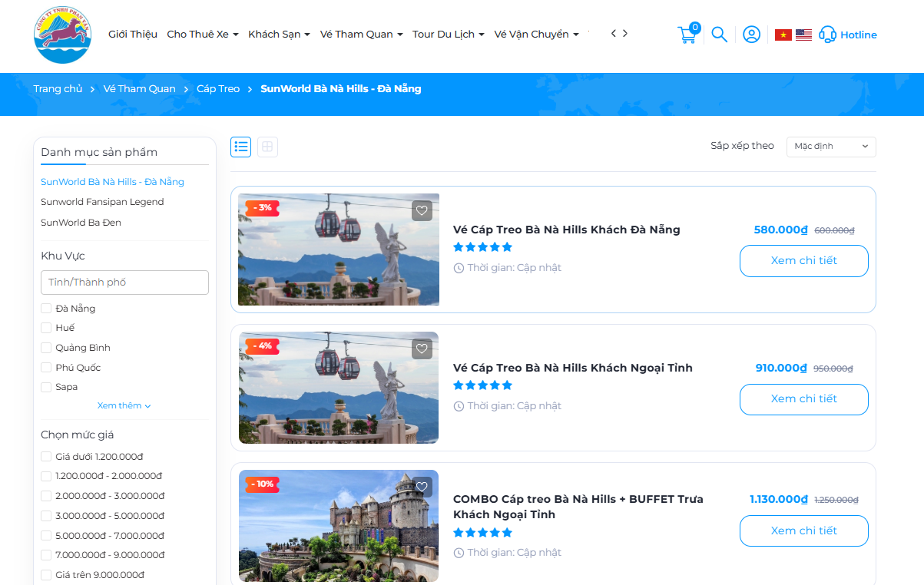
Task: Select SunWorld Bà Nà Hills - Đà Nẵng category
Action: 112,182
